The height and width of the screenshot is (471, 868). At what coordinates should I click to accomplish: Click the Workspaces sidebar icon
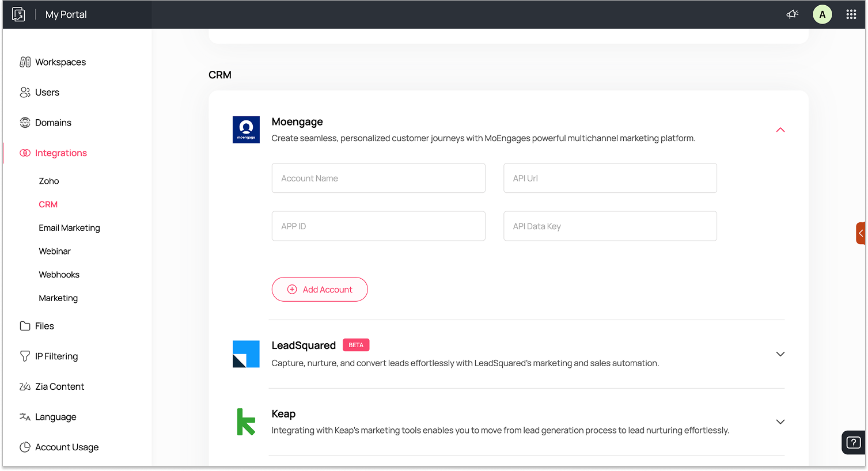tap(25, 62)
